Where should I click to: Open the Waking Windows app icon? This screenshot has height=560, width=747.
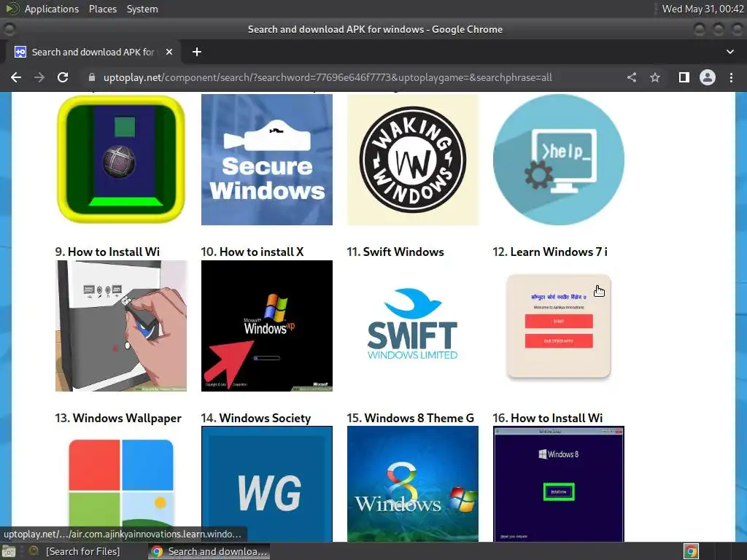click(413, 159)
